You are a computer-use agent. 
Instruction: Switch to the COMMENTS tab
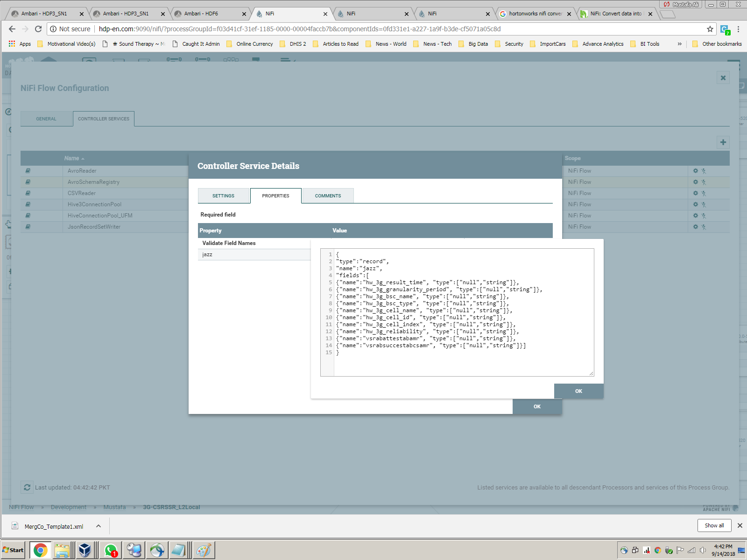click(328, 196)
